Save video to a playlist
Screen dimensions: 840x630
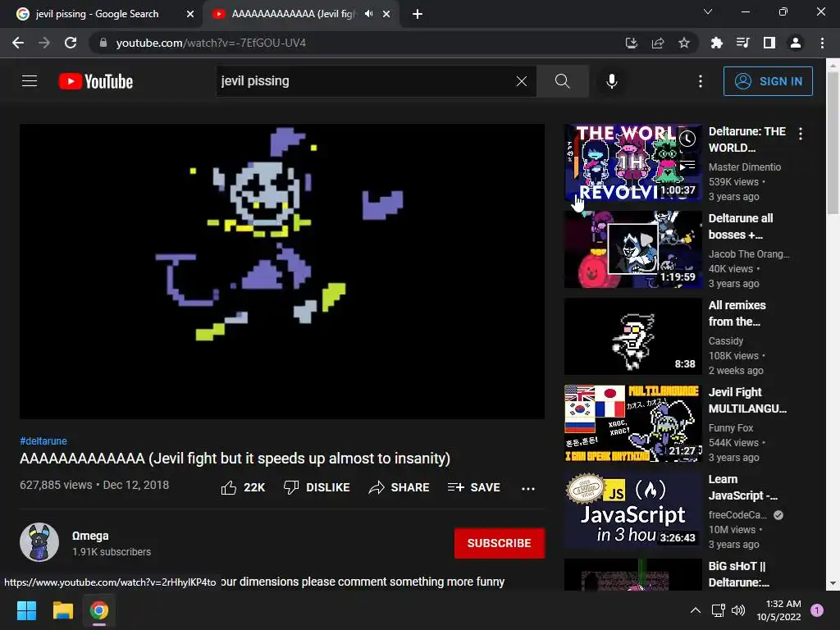coord(473,487)
